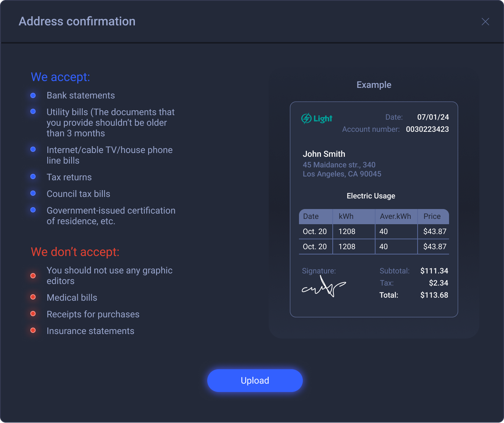Click the John Smith name on the example bill
This screenshot has width=504, height=423.
point(324,154)
